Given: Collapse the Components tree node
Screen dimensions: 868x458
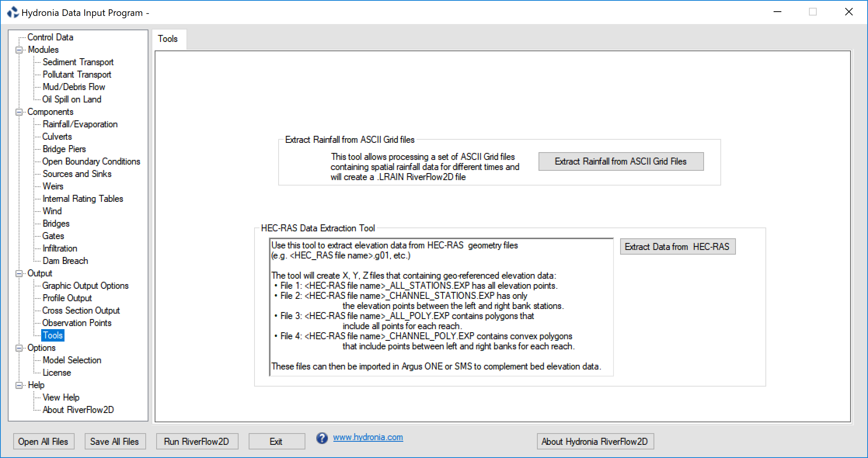Looking at the screenshot, I should (x=19, y=112).
